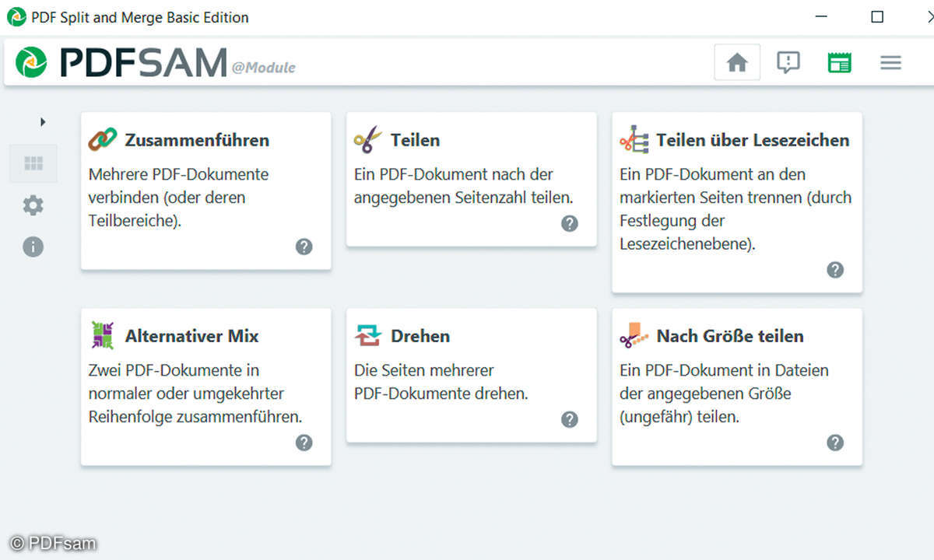Open help for Drehen module
Screen dimensions: 934x560
570,419
